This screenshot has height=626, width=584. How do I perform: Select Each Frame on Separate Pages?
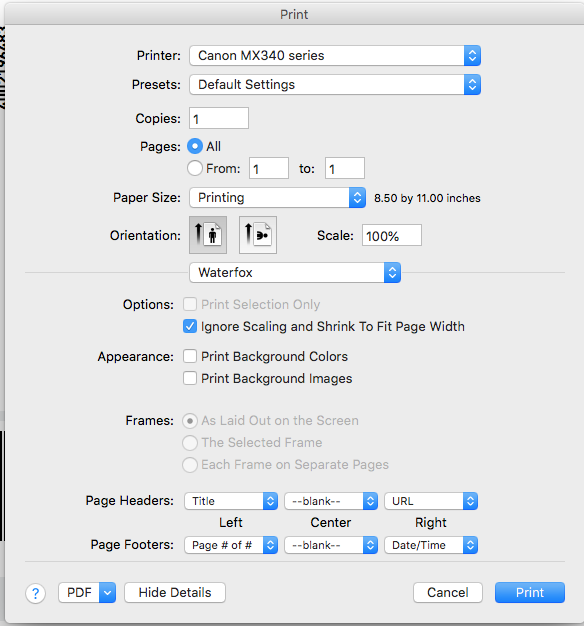point(190,465)
